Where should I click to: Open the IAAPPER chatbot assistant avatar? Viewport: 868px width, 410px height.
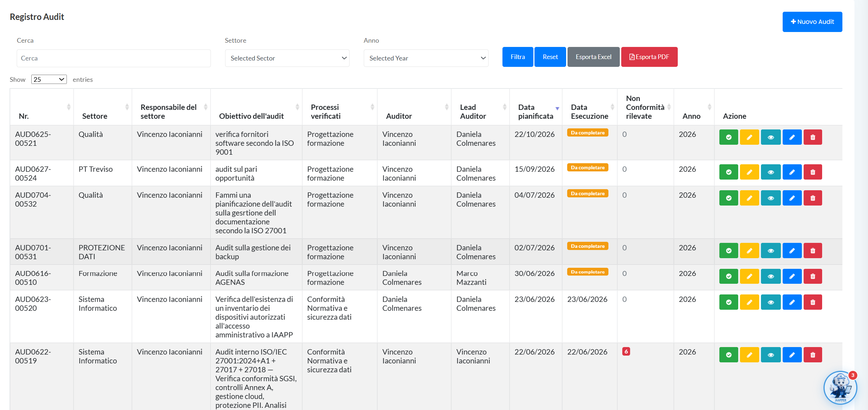[840, 388]
